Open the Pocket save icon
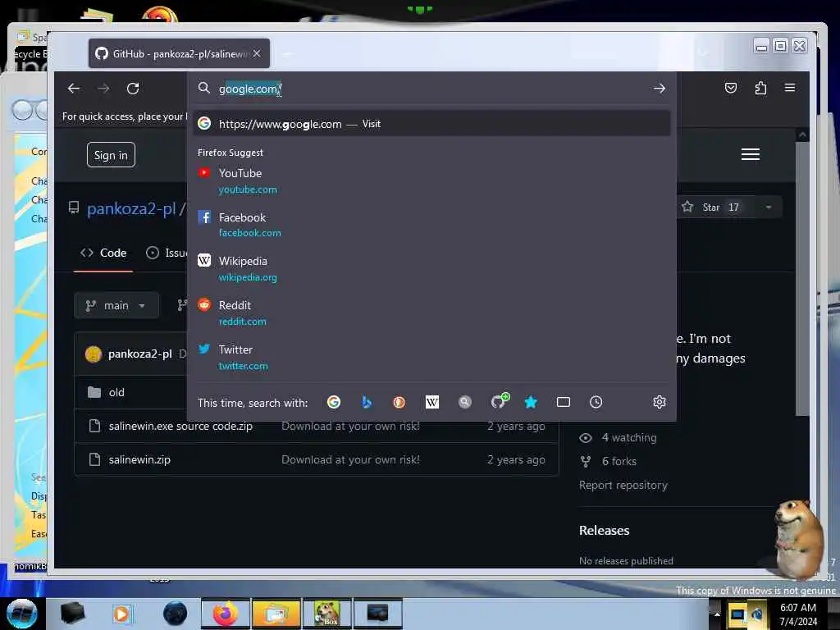The image size is (840, 630). [x=731, y=88]
